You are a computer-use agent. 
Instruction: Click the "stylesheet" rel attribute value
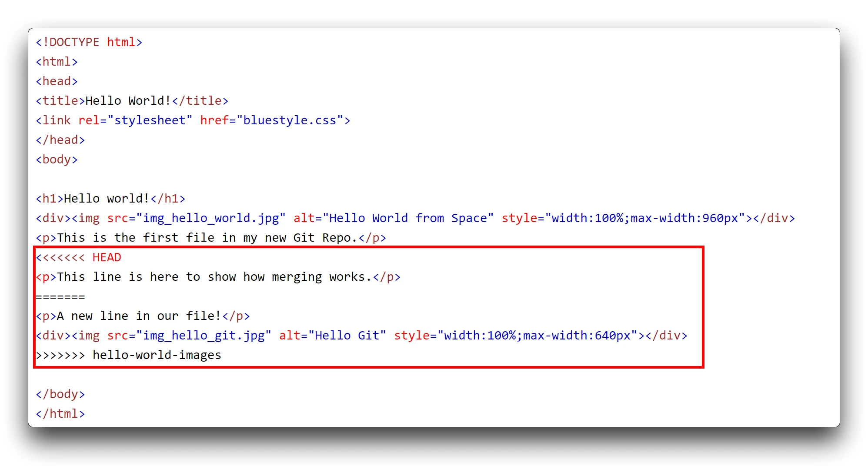tap(150, 120)
